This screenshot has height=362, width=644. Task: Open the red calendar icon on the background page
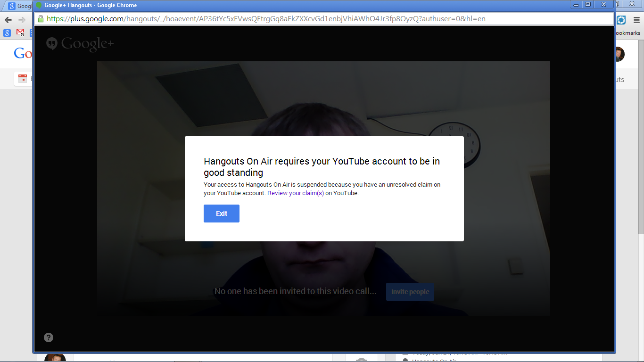23,78
